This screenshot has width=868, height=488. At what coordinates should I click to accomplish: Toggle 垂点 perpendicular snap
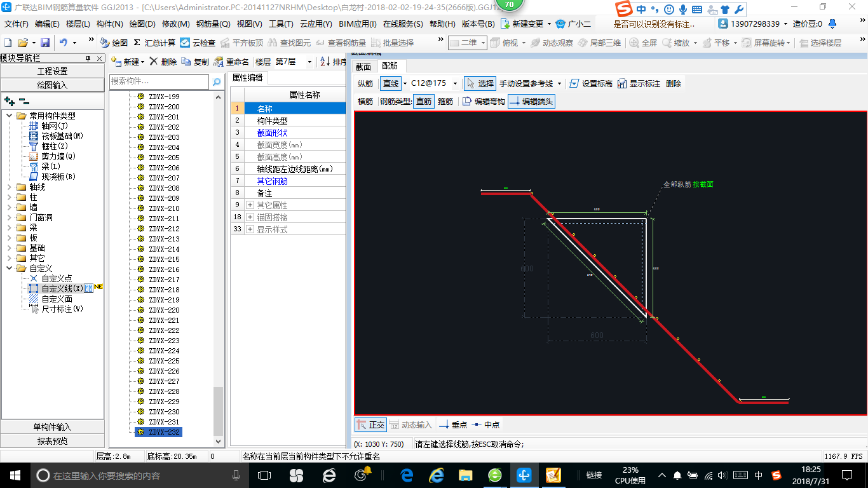coord(454,424)
